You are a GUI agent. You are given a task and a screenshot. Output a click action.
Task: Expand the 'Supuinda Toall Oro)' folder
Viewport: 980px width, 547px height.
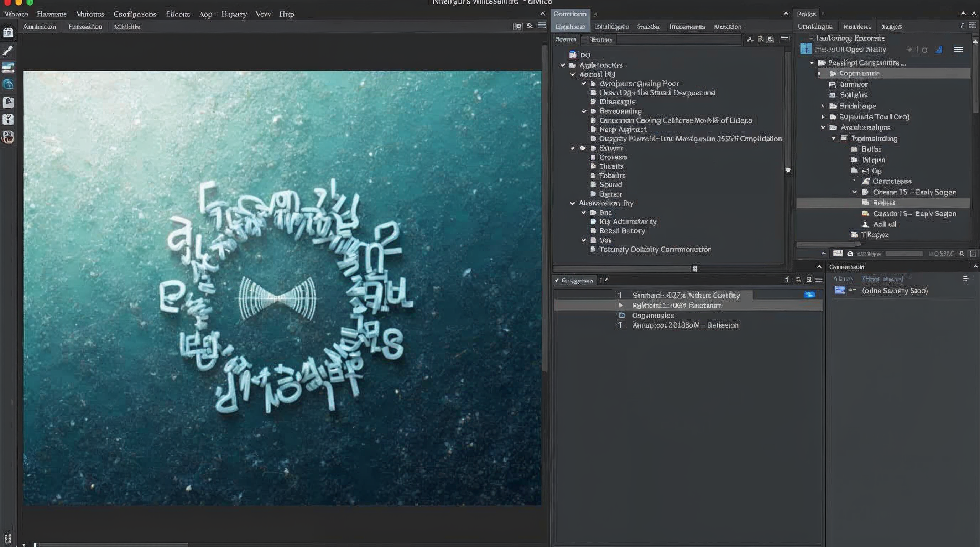[x=823, y=116]
